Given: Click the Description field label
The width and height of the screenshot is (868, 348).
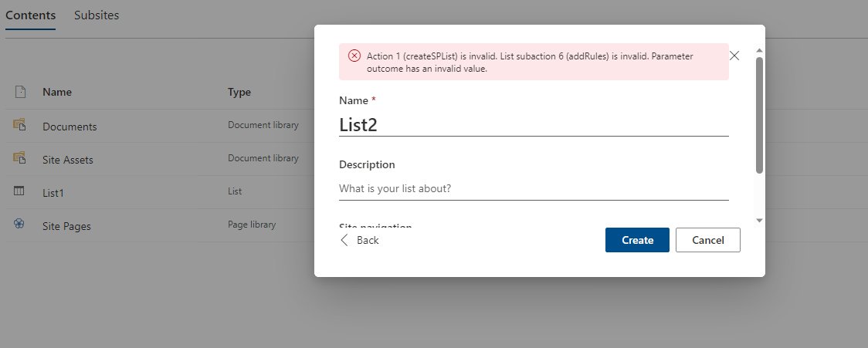Looking at the screenshot, I should (x=367, y=165).
